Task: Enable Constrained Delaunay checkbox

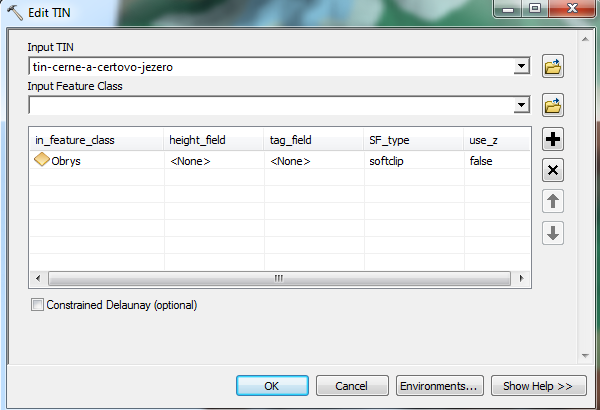Action: (x=37, y=305)
